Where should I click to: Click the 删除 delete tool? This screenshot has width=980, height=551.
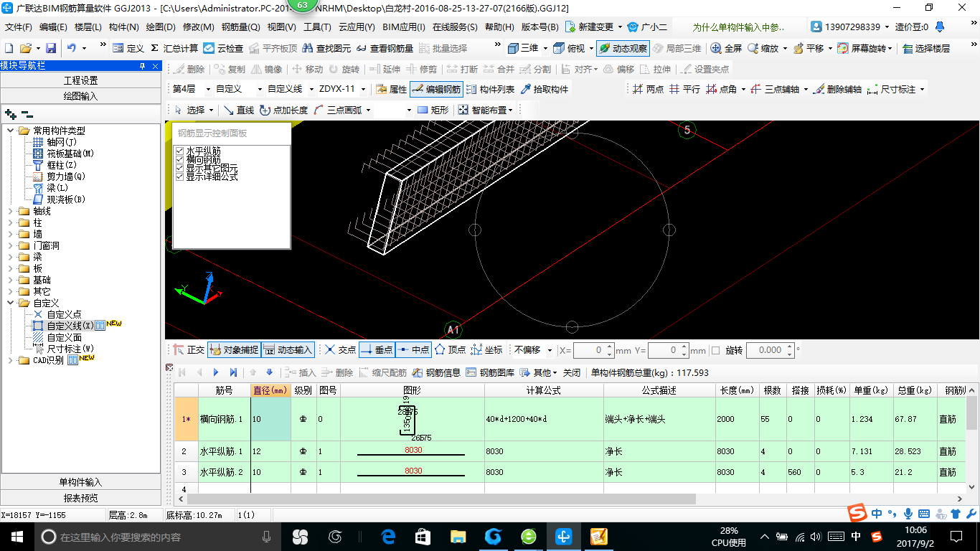189,70
